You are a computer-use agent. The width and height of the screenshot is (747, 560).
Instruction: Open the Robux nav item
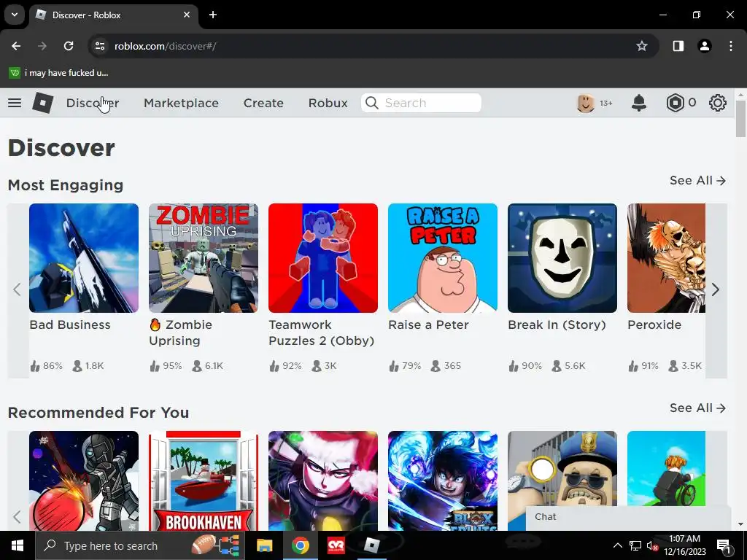pyautogui.click(x=328, y=103)
